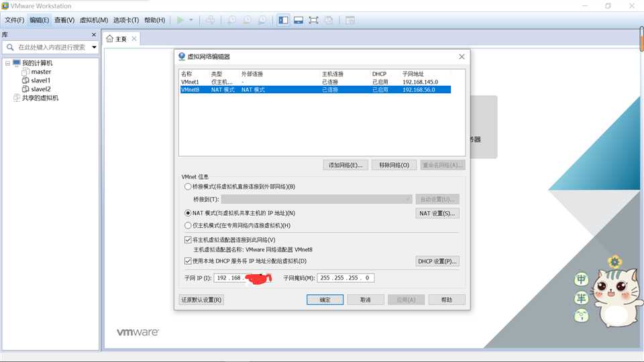Open the 编辑(E) menu
This screenshot has height=362, width=644.
tap(39, 20)
